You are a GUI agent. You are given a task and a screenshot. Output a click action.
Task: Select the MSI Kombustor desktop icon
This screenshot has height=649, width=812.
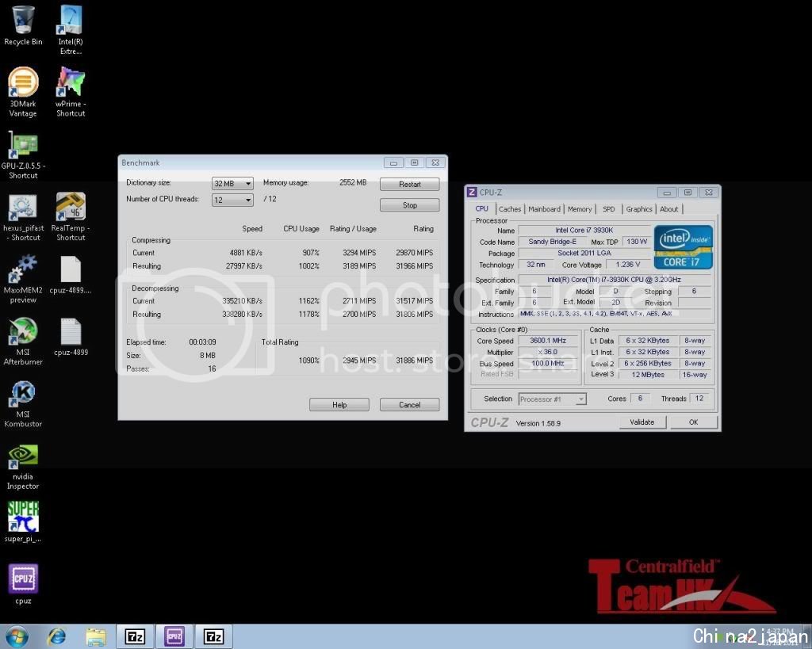coord(23,403)
